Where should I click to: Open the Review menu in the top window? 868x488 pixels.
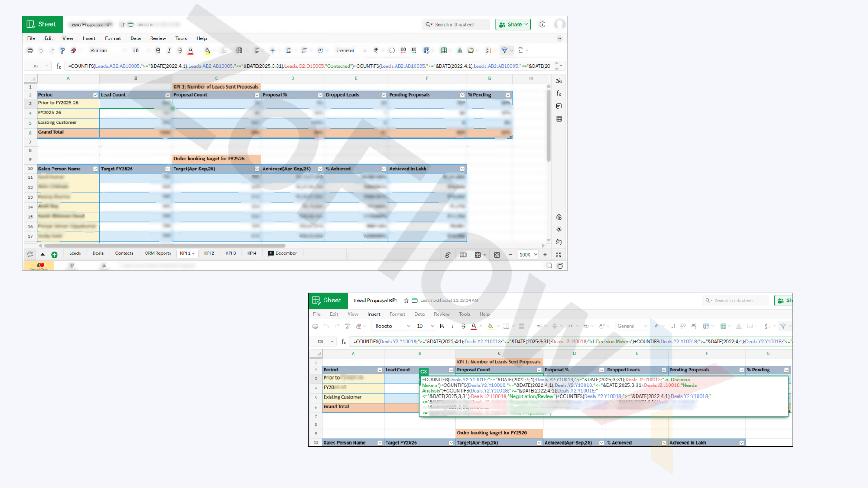(x=158, y=38)
